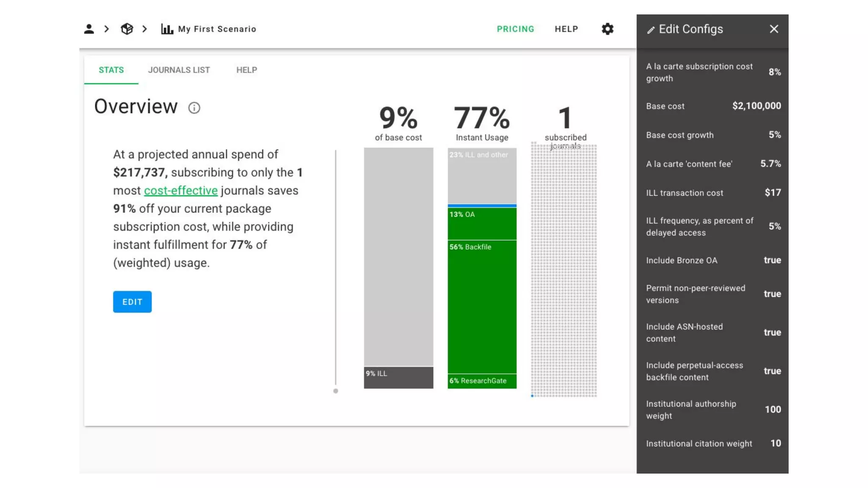Click the blue EDIT button
This screenshot has height=488, width=868.
click(132, 302)
